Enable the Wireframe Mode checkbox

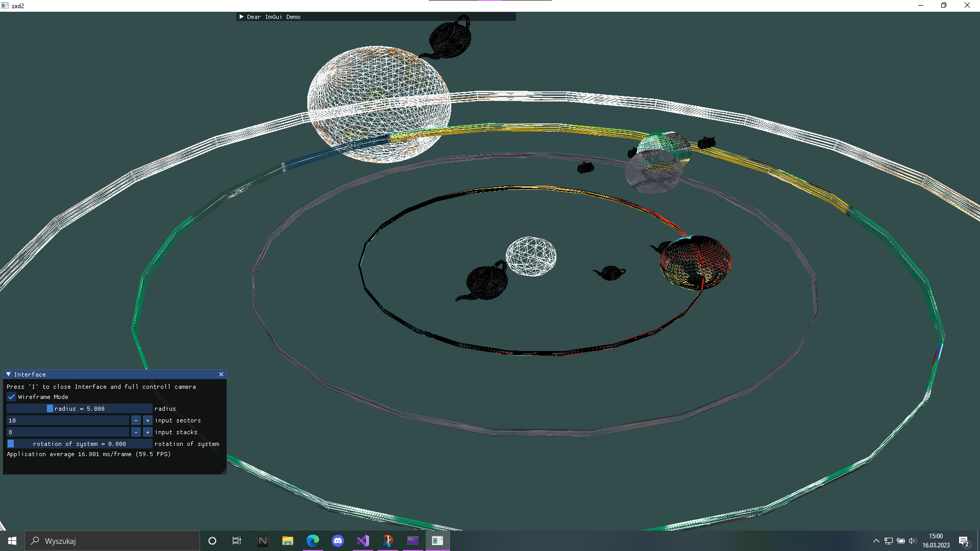(x=11, y=397)
